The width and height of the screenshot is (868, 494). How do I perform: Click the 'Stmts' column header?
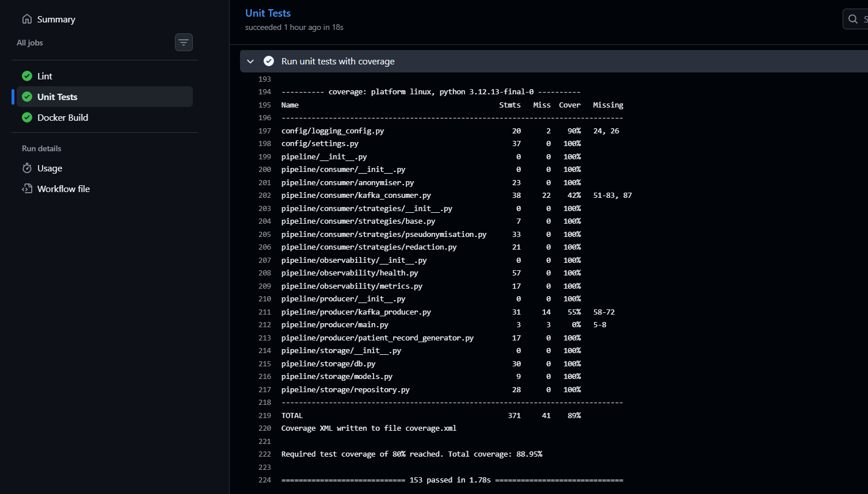pos(510,105)
